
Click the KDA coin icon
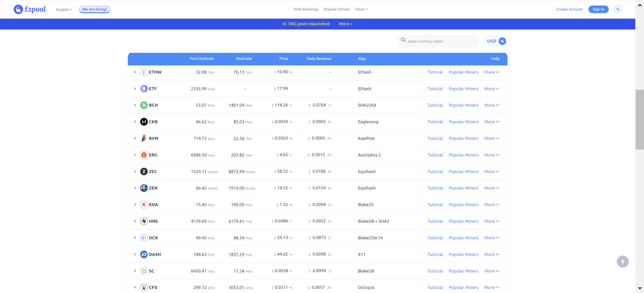pos(144,204)
